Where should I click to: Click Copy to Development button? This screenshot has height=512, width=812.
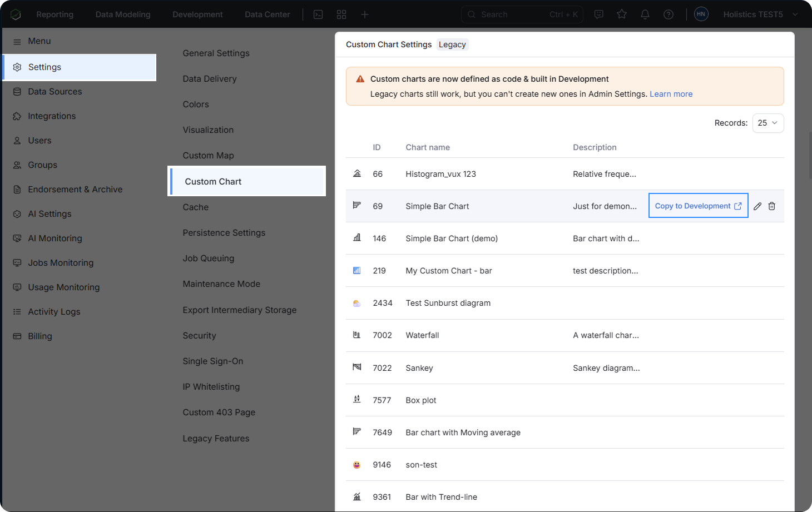tap(699, 206)
